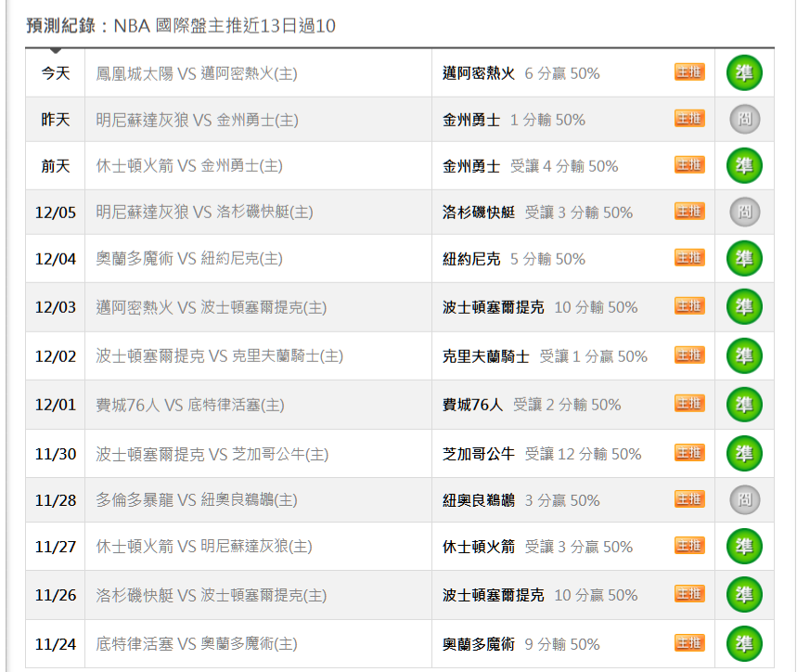
Task: Open 波士頓塞爾提克 VS 克里夫蘭騎士 matchup
Action: (220, 356)
